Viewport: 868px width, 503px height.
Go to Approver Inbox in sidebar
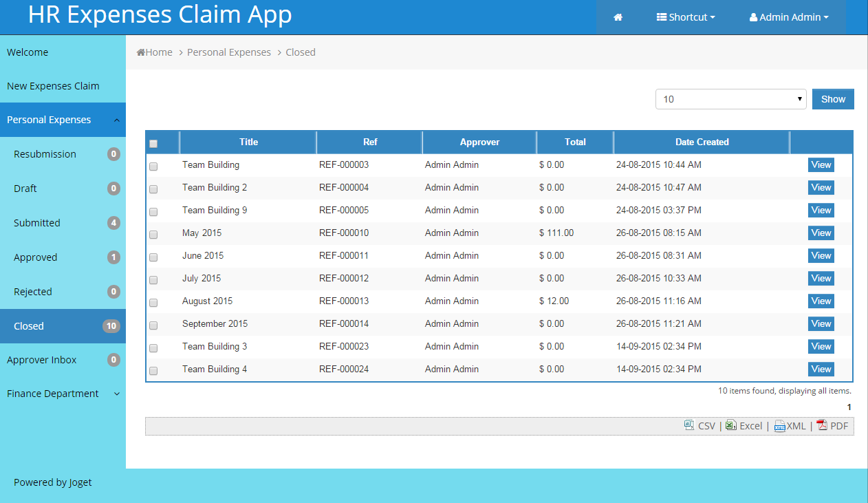coord(42,360)
